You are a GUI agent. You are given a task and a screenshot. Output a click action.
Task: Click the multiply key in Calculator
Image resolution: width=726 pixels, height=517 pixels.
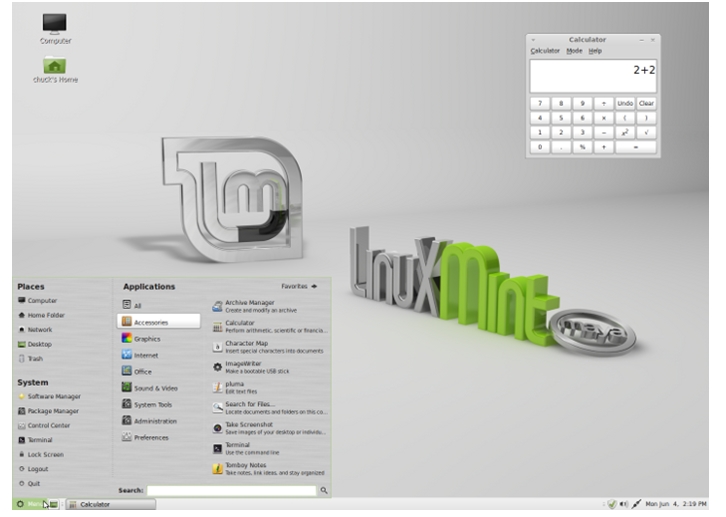(604, 118)
